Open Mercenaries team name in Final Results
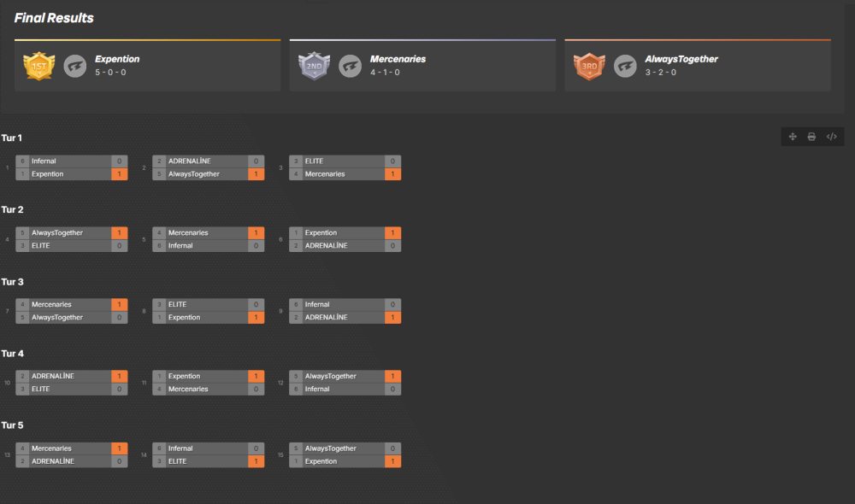Screen dimensions: 855x504 [398, 59]
